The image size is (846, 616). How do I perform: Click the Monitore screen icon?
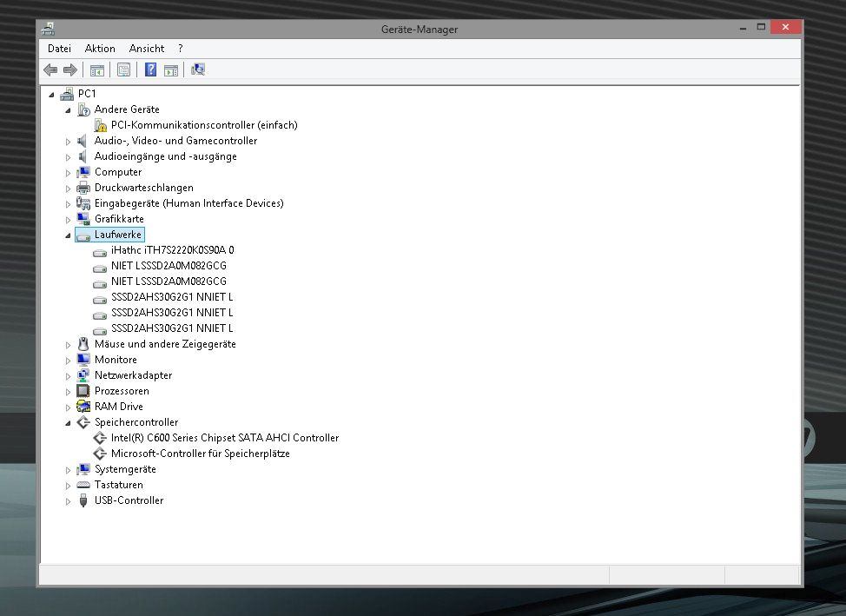[x=83, y=360]
